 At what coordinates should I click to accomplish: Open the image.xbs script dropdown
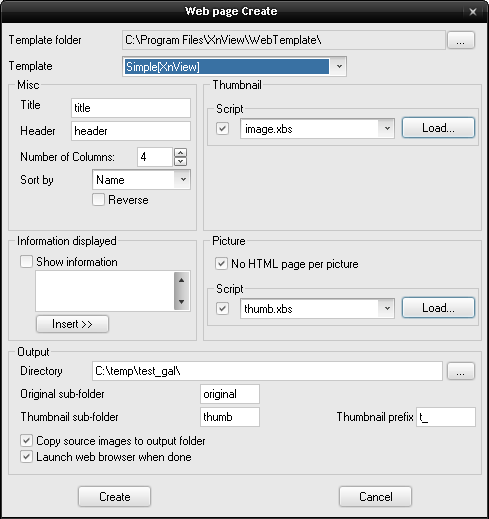tap(387, 128)
